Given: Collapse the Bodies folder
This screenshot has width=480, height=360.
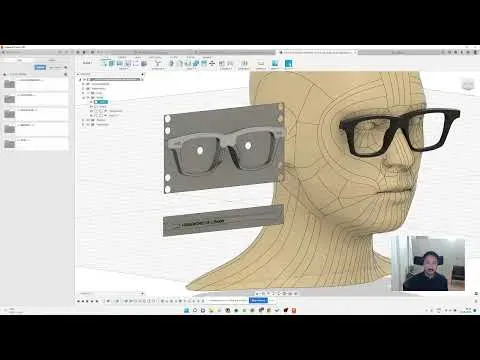Looking at the screenshot, I should (x=83, y=98).
